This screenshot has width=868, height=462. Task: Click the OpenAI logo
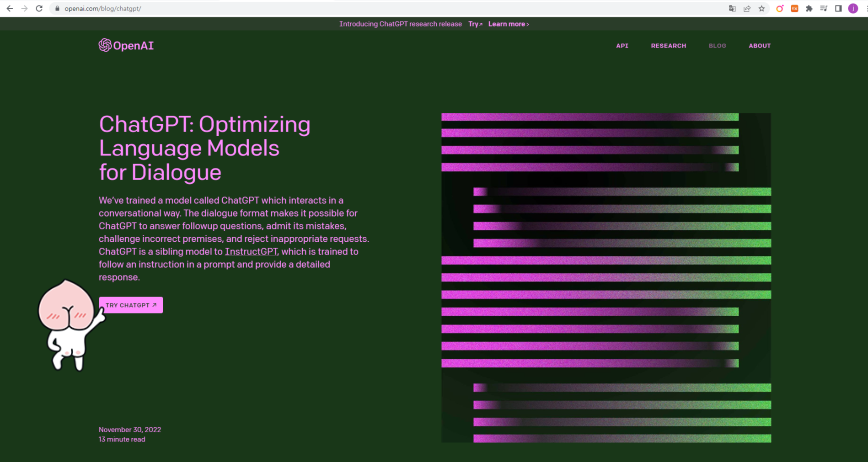click(126, 45)
